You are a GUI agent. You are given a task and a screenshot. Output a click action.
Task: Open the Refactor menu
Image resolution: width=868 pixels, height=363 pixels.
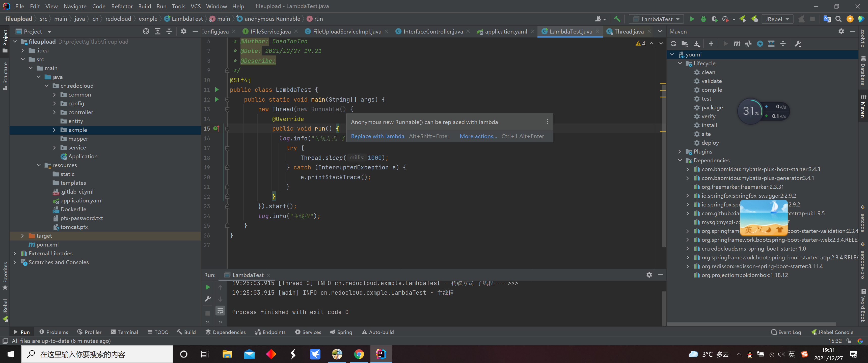click(x=122, y=6)
